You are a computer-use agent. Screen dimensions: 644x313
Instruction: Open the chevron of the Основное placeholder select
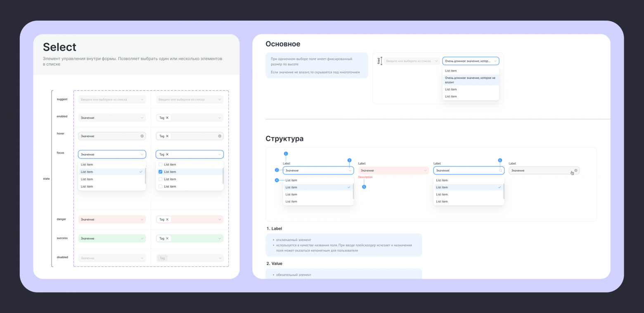point(436,61)
